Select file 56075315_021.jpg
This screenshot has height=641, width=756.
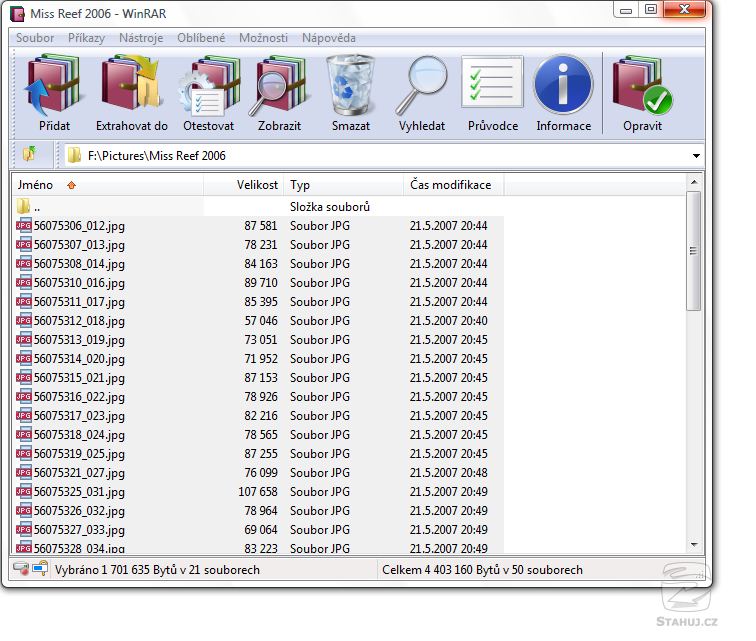click(79, 378)
